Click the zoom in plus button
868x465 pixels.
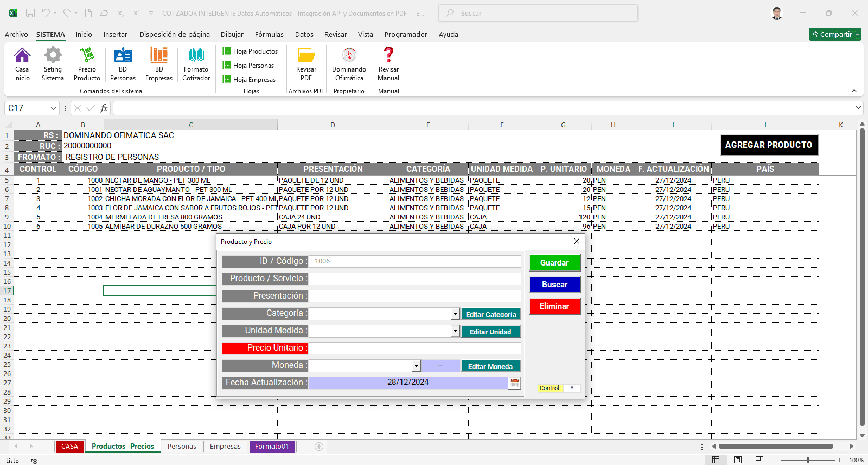pyautogui.click(x=839, y=460)
